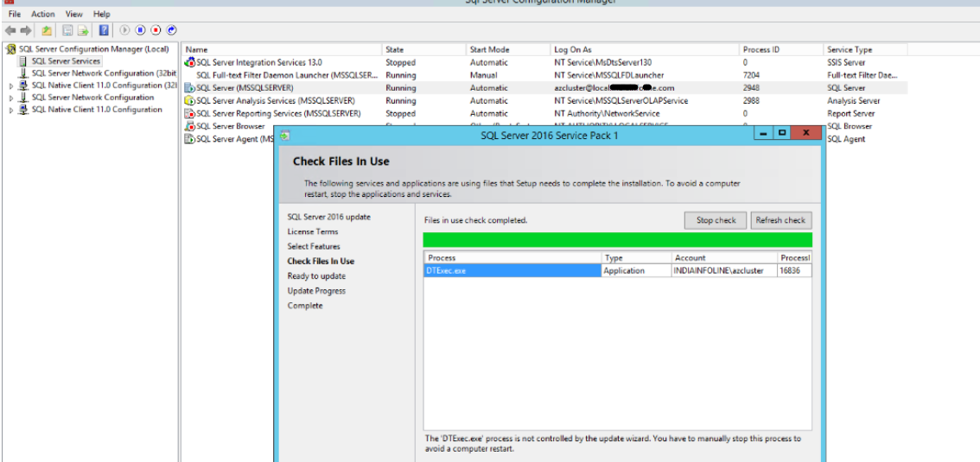The height and width of the screenshot is (462, 980).
Task: Select SQL Server Services in the tree
Action: (x=66, y=61)
